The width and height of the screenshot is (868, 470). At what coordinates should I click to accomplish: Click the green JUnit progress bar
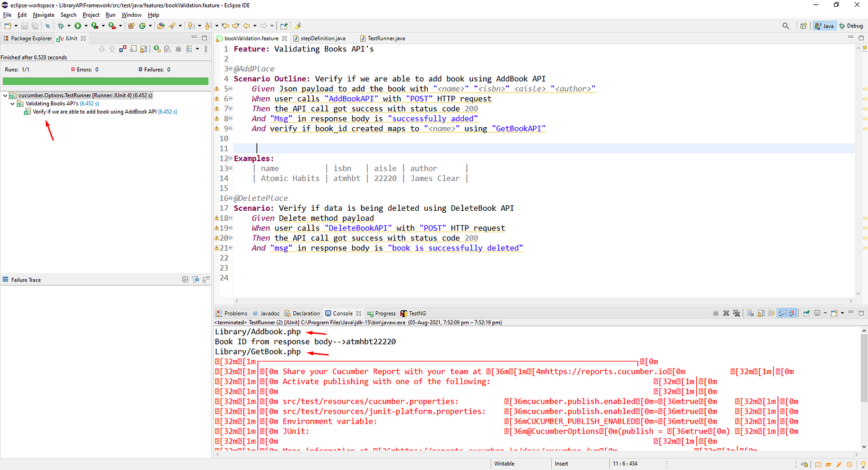pyautogui.click(x=105, y=81)
